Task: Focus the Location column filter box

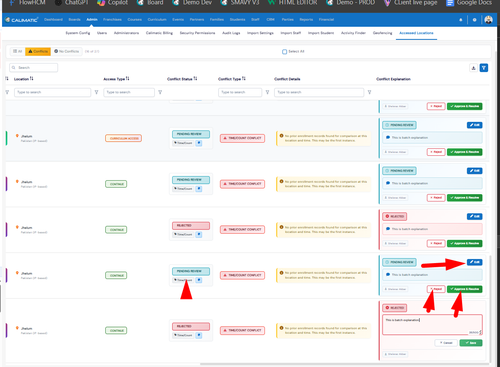Action: [52, 92]
